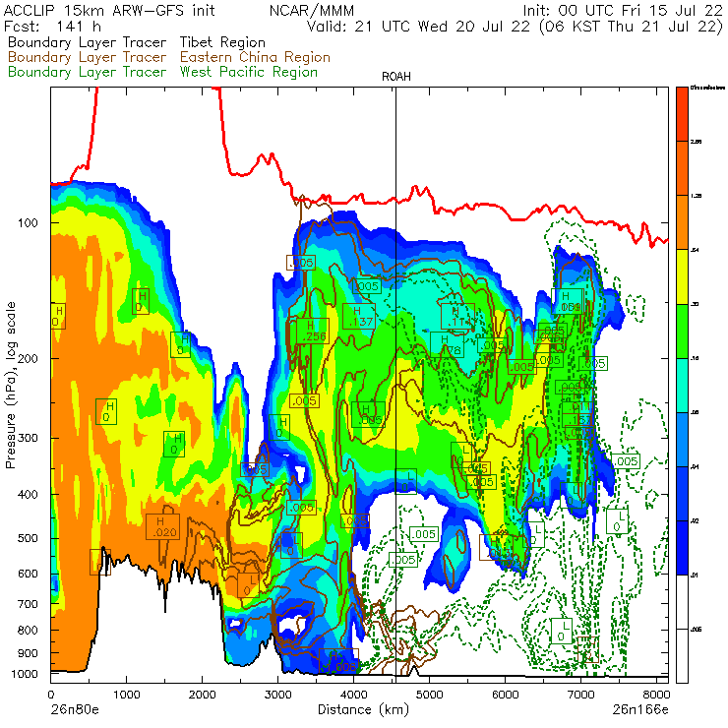Click the 400 hPa pressure axis label
The height and width of the screenshot is (728, 728).
[28, 495]
